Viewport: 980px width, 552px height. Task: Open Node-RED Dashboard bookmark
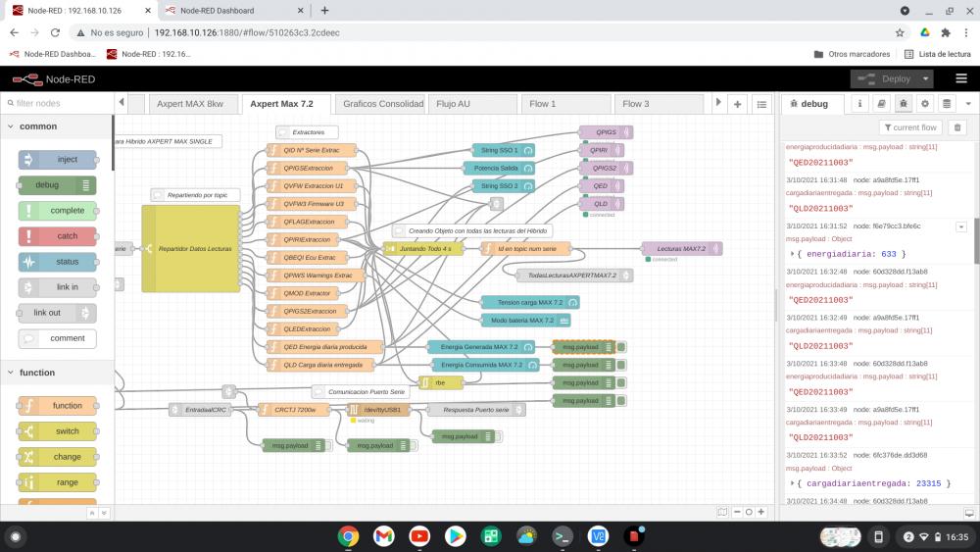coord(53,54)
